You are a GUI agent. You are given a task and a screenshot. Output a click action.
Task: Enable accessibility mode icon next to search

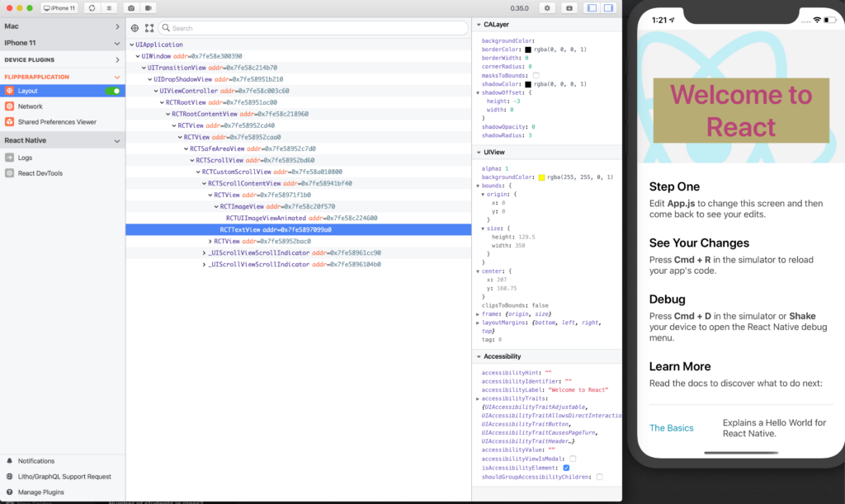[x=149, y=28]
